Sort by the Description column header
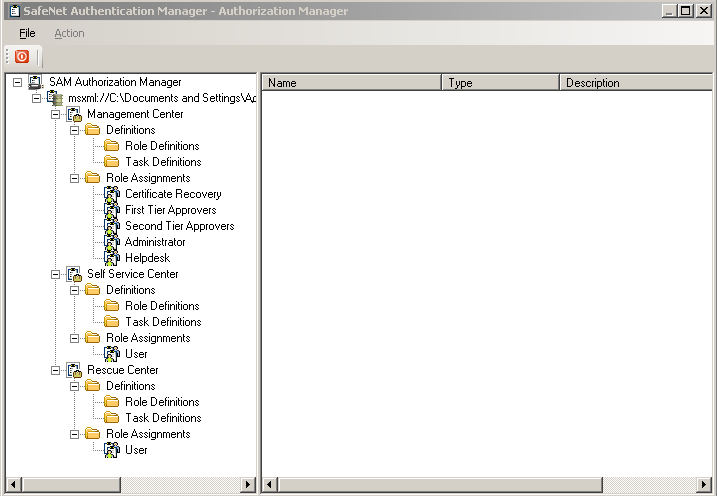Viewport: 717px width, 496px height. click(636, 83)
